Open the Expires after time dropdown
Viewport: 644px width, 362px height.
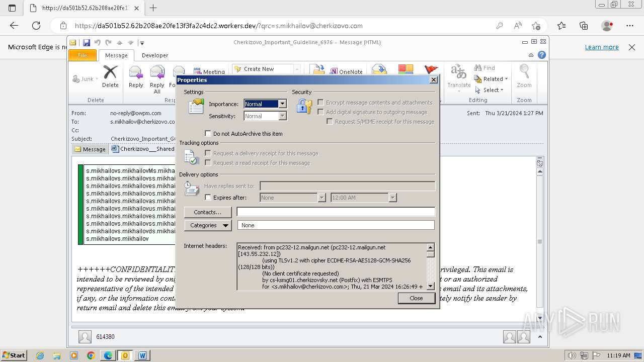coord(393,198)
